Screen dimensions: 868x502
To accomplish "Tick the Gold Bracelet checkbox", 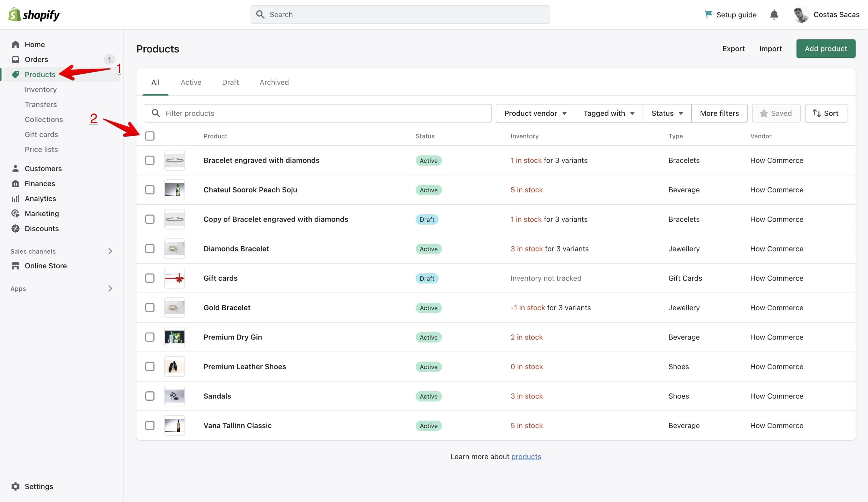I will click(150, 307).
